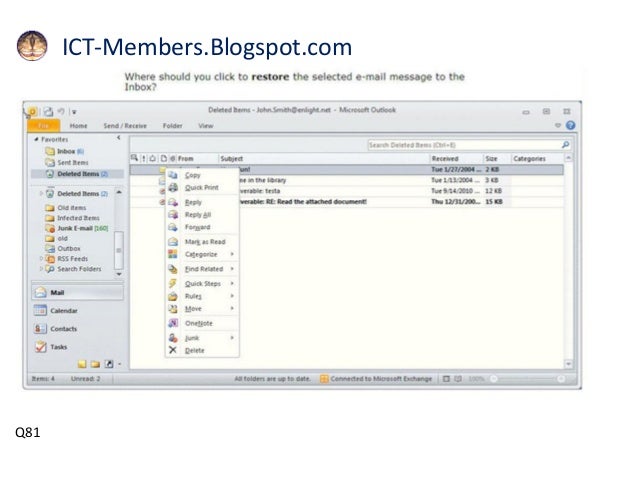Switch to the Calendar navigation button
Screen dimensions: 638x487
77,311
